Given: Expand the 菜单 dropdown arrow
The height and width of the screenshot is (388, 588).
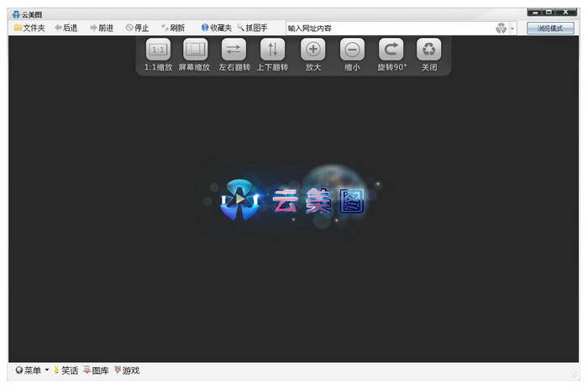Looking at the screenshot, I should point(47,370).
